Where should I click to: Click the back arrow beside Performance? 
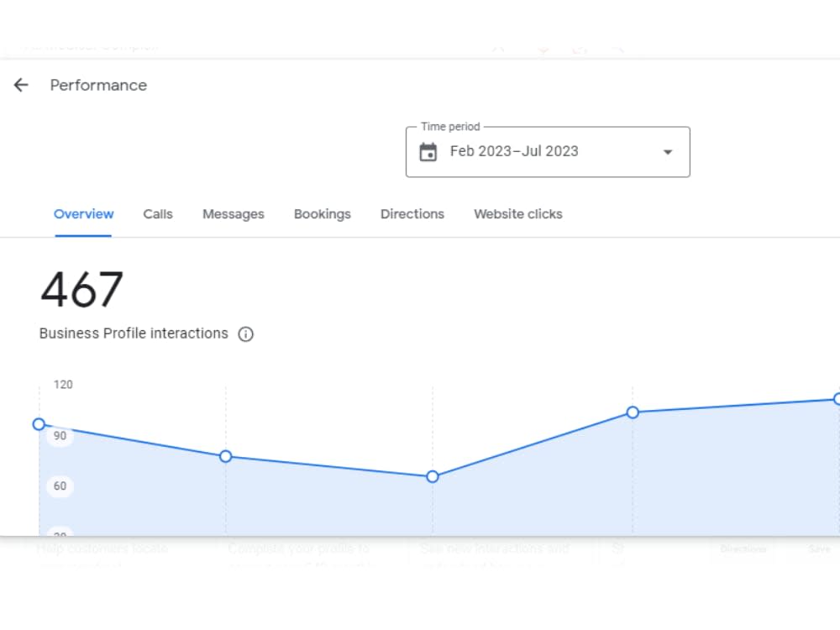(x=20, y=85)
